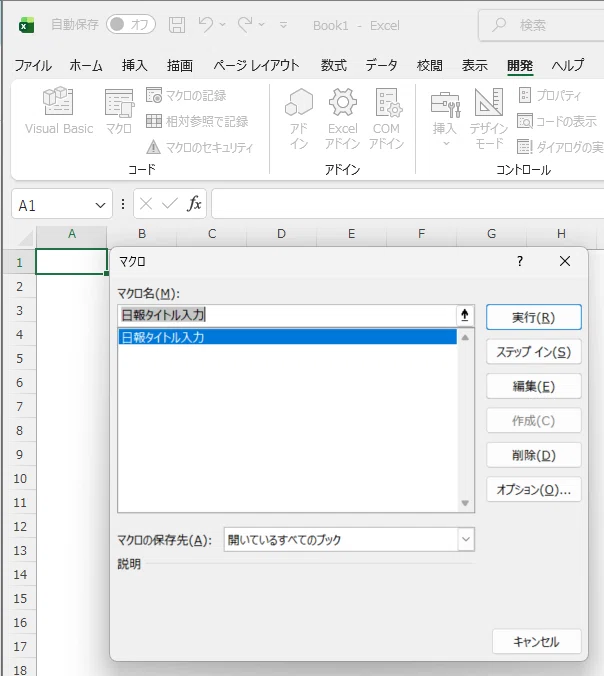Viewport: 604px width, 676px height.
Task: Click the 削除(D) button
Action: (x=534, y=455)
